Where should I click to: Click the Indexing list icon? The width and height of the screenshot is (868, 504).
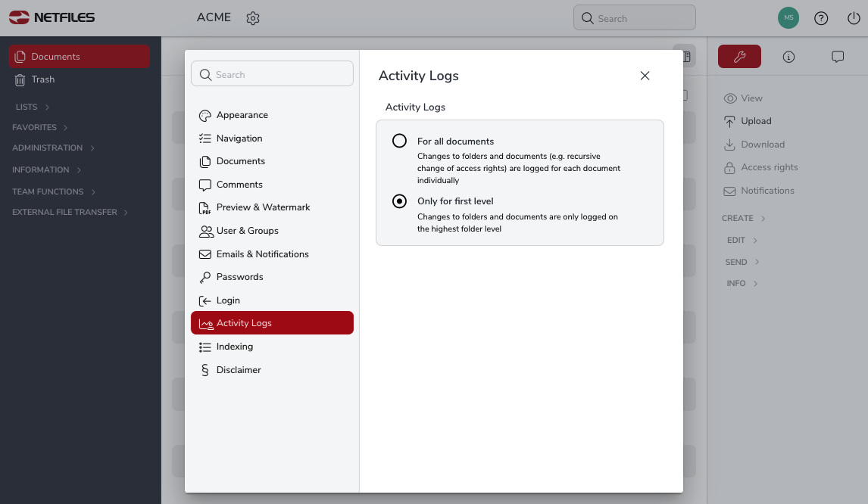click(205, 347)
